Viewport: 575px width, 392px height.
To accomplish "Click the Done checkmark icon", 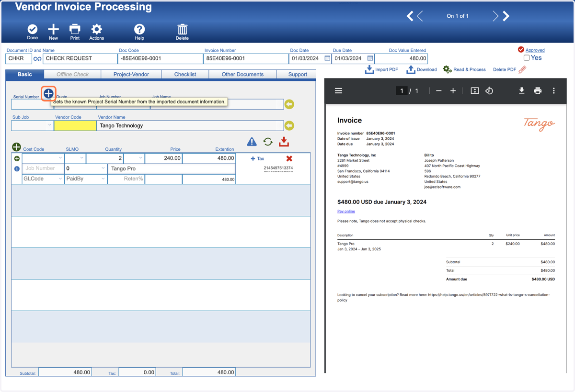I will [x=32, y=30].
